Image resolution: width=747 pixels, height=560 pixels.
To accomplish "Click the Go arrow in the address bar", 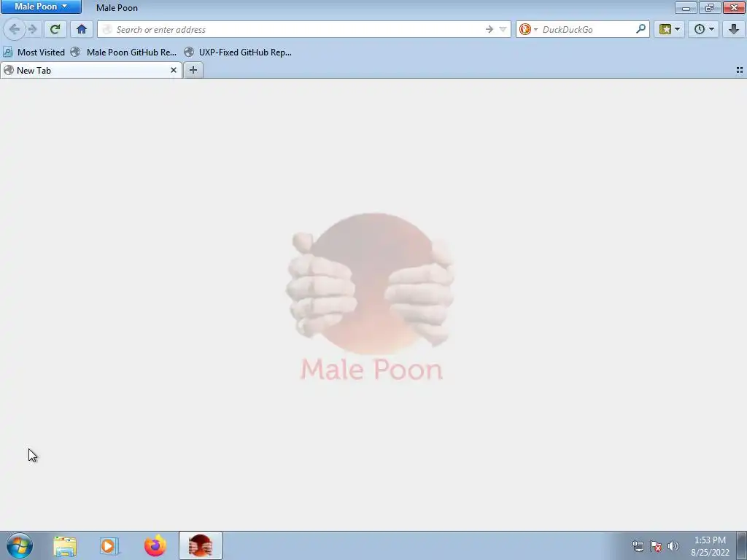I will (x=489, y=29).
